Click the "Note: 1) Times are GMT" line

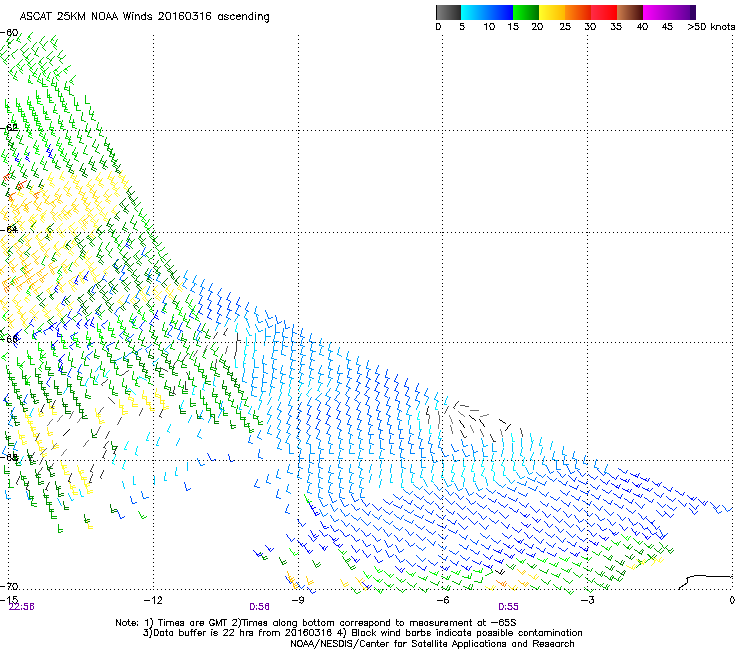click(316, 623)
